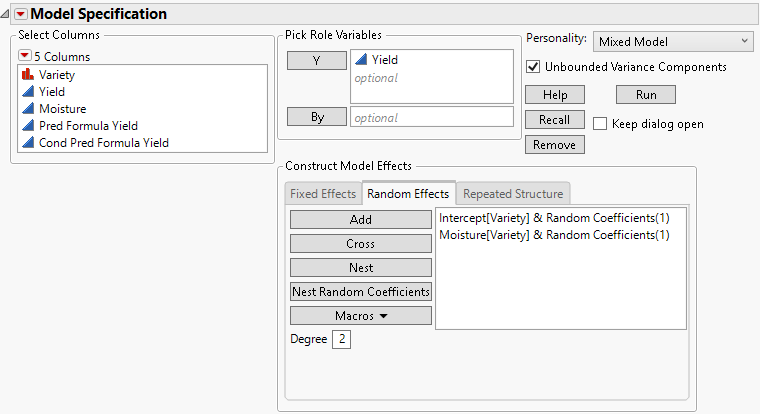Collapse the Model Specification outline with gray triangle

7,14
